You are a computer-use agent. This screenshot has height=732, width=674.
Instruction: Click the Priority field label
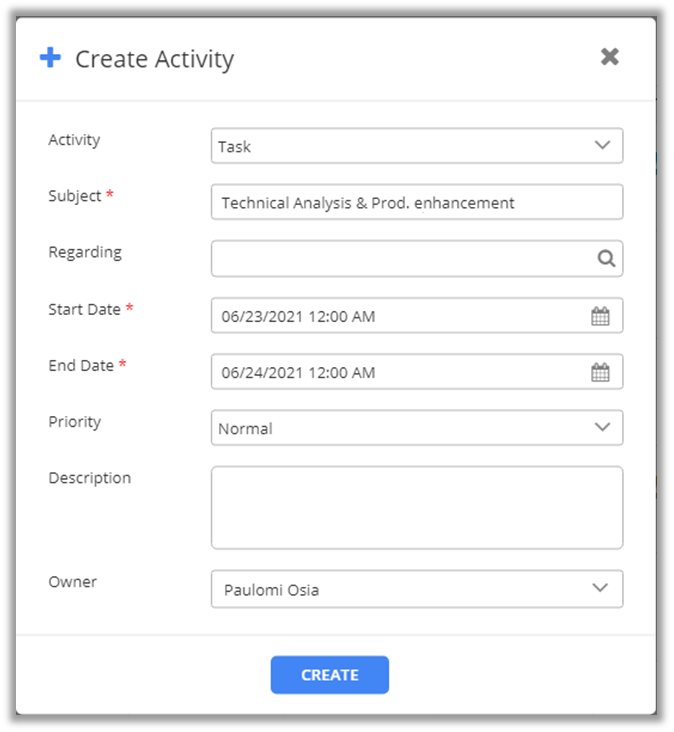(x=75, y=422)
